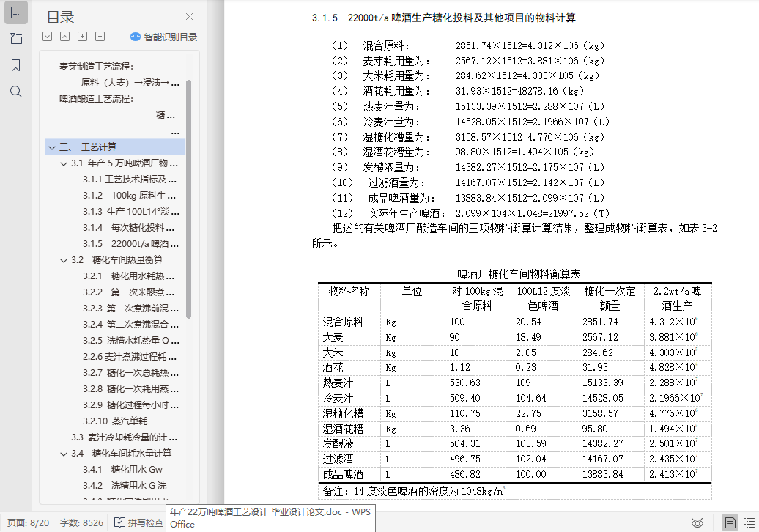Click the demote heading minus icon
Image resolution: width=759 pixels, height=532 pixels.
(100, 37)
